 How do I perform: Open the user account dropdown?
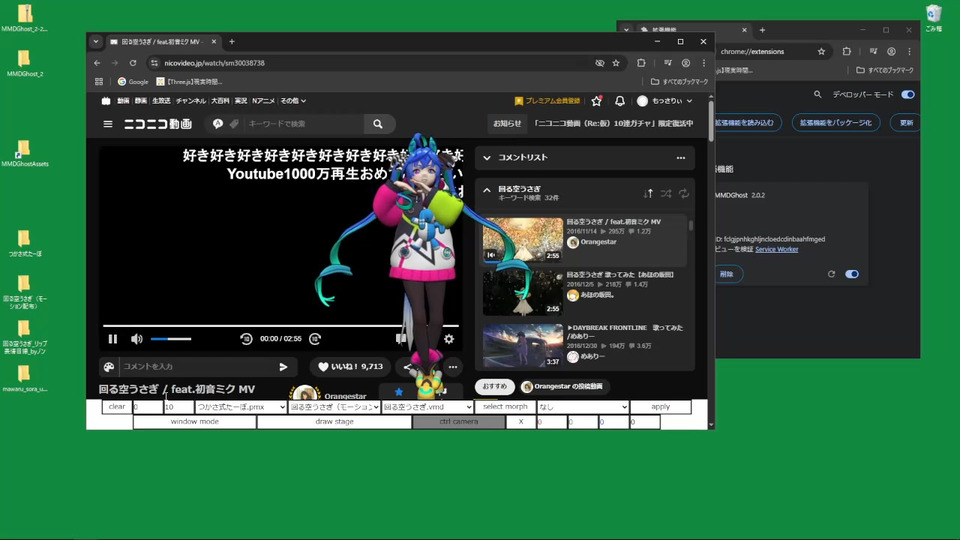click(x=665, y=101)
